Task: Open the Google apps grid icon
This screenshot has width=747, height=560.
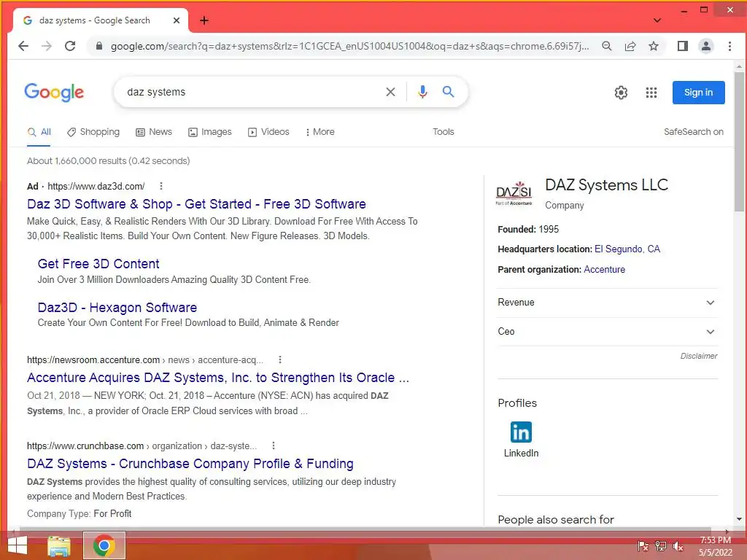Action: 651,93
